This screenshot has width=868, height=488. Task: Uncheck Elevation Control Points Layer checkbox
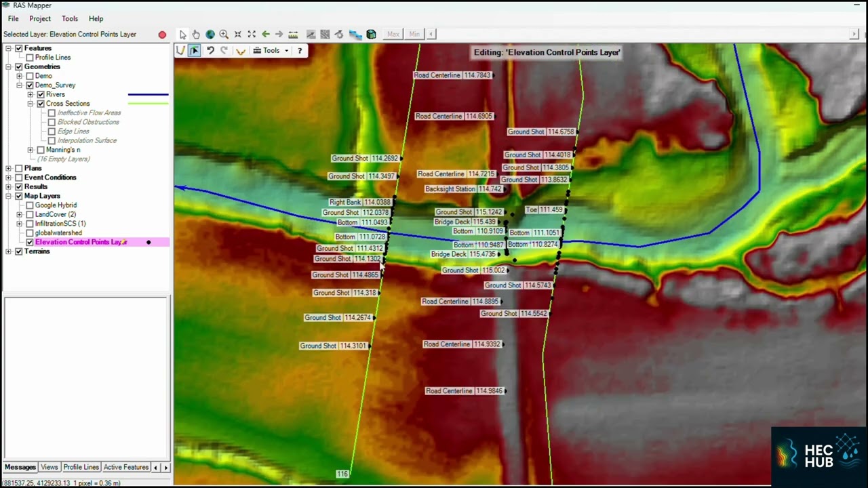30,242
